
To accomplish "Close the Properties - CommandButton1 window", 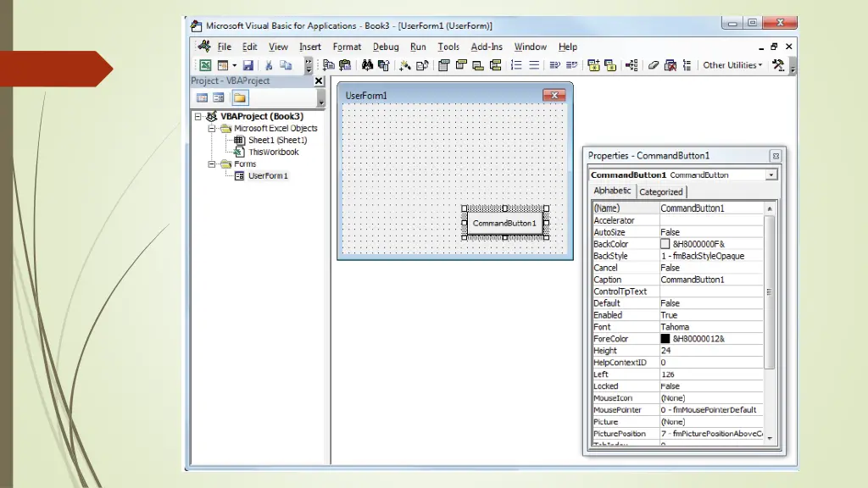I will (776, 156).
